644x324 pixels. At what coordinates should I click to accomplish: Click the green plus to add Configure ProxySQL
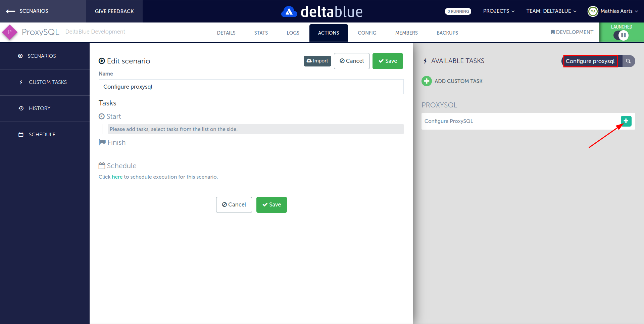pos(626,121)
